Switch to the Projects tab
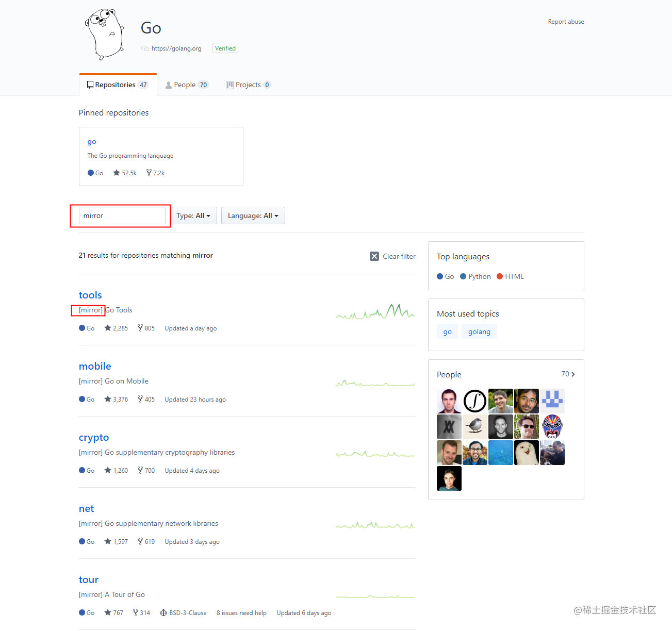The width and height of the screenshot is (672, 631). (248, 85)
